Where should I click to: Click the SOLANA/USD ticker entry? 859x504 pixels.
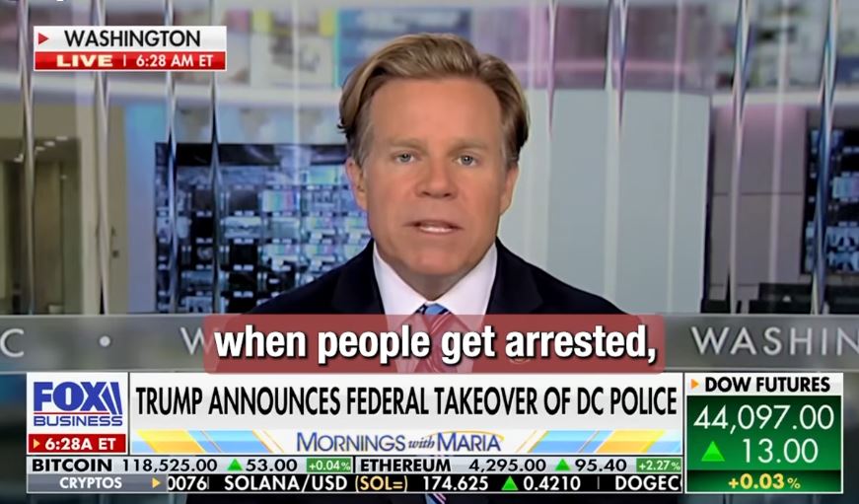pyautogui.click(x=285, y=483)
